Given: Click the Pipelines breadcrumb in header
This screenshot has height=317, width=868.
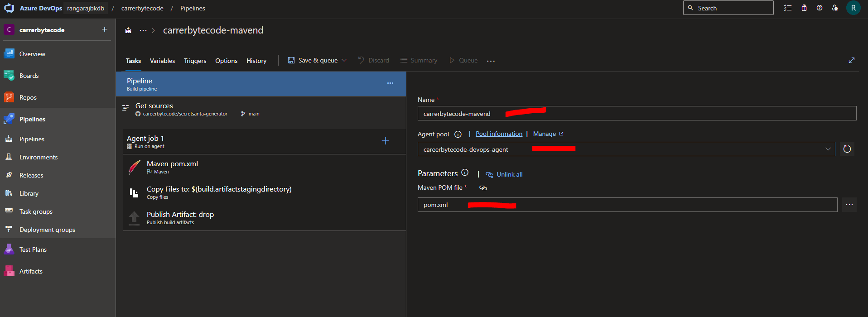Looking at the screenshot, I should pyautogui.click(x=193, y=8).
